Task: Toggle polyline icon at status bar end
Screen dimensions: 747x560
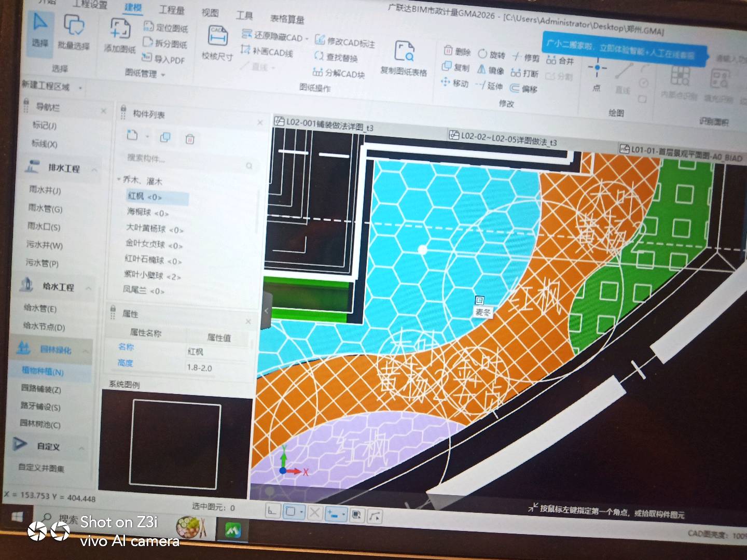Action: point(376,515)
